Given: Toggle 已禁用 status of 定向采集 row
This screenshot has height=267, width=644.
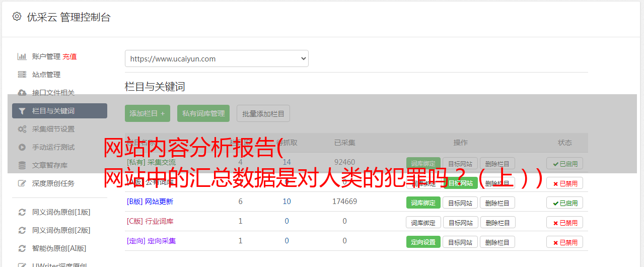Looking at the screenshot, I should coord(564,242).
